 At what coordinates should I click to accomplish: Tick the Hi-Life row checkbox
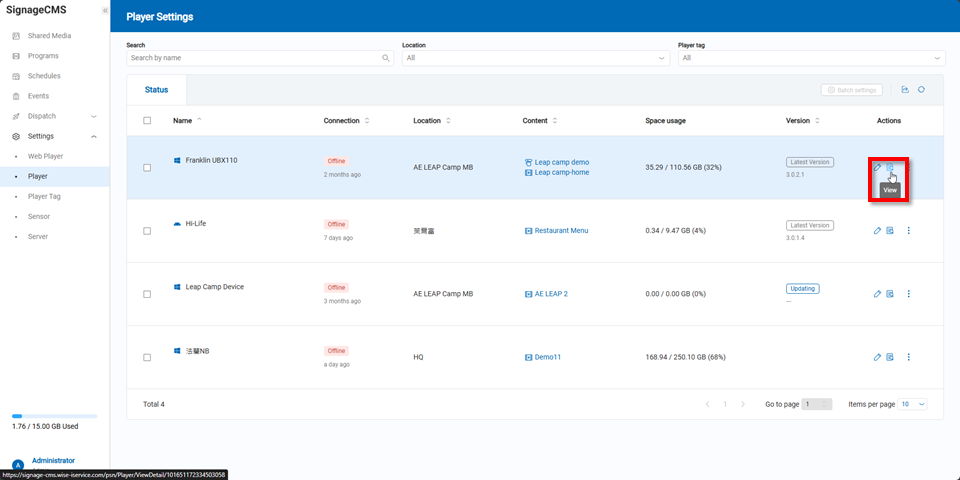(x=147, y=231)
